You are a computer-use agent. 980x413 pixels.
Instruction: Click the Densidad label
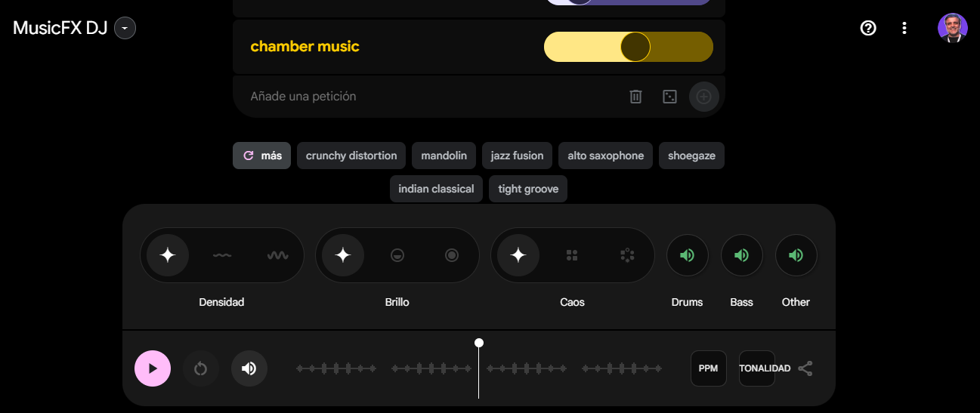(x=221, y=302)
